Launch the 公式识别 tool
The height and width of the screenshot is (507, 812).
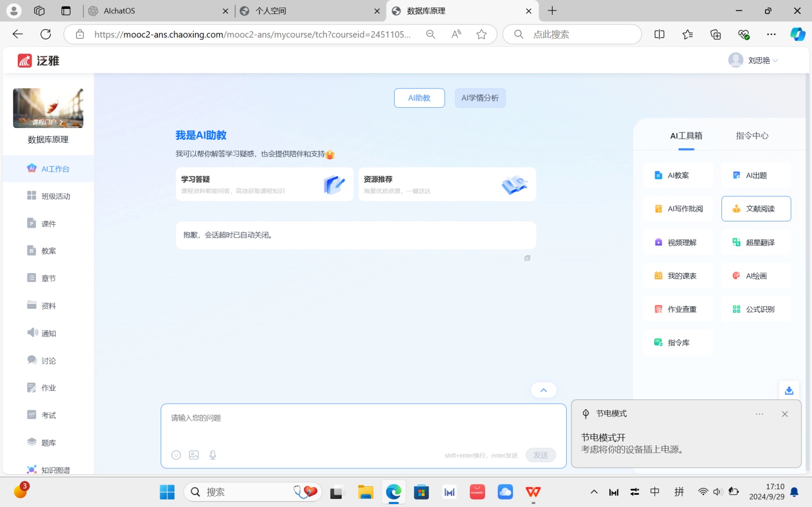point(756,309)
